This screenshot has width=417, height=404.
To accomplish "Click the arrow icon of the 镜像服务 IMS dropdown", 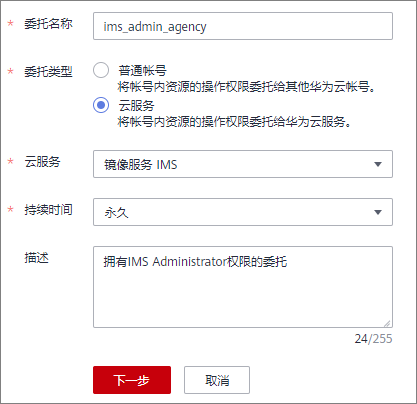I will tap(378, 164).
